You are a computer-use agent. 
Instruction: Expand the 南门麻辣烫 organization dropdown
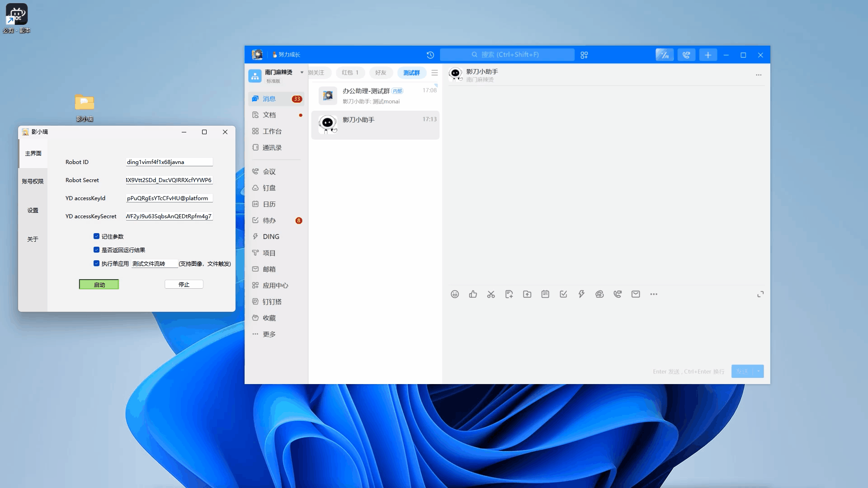[302, 72]
